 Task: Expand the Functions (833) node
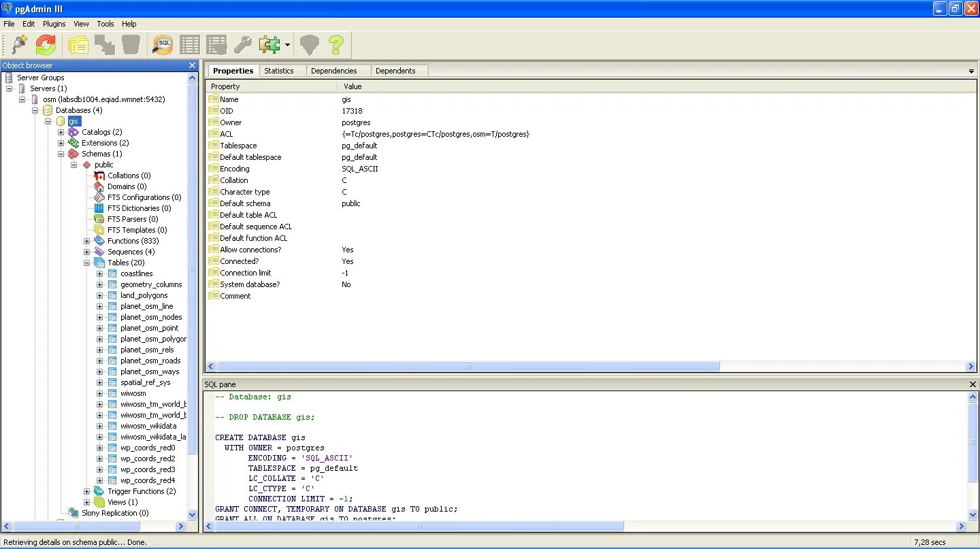tap(87, 241)
